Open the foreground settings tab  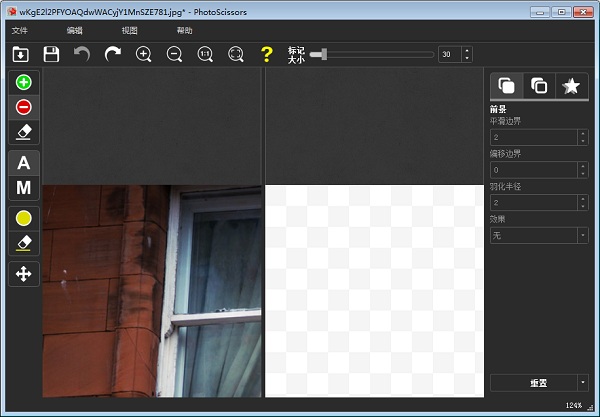point(506,86)
